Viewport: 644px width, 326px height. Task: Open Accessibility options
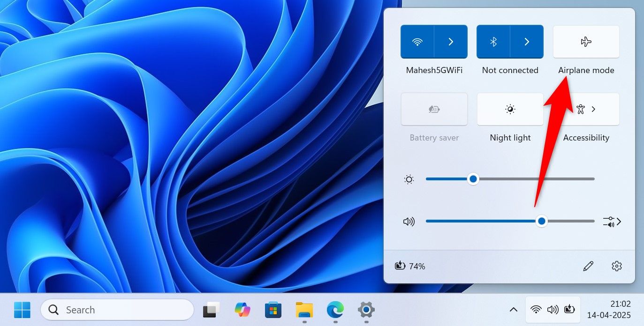coord(586,109)
